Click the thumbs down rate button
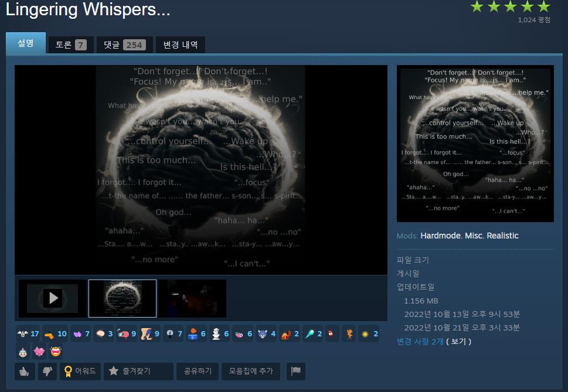Image resolution: width=568 pixels, height=392 pixels. [x=47, y=371]
